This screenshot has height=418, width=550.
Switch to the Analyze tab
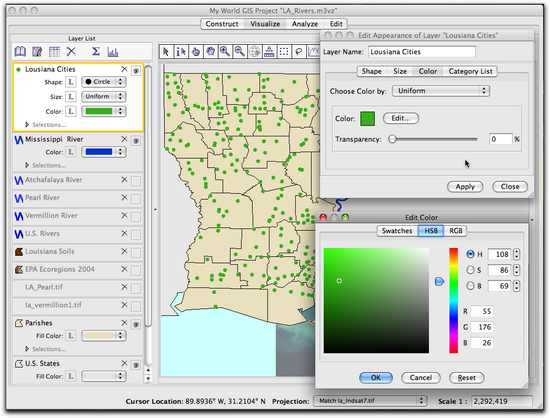coord(305,24)
